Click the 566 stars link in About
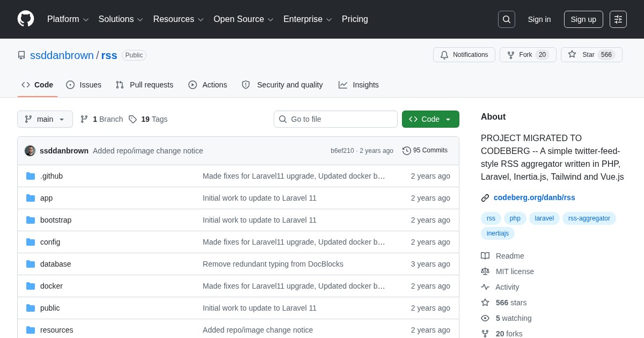Image resolution: width=644 pixels, height=338 pixels. (511, 303)
